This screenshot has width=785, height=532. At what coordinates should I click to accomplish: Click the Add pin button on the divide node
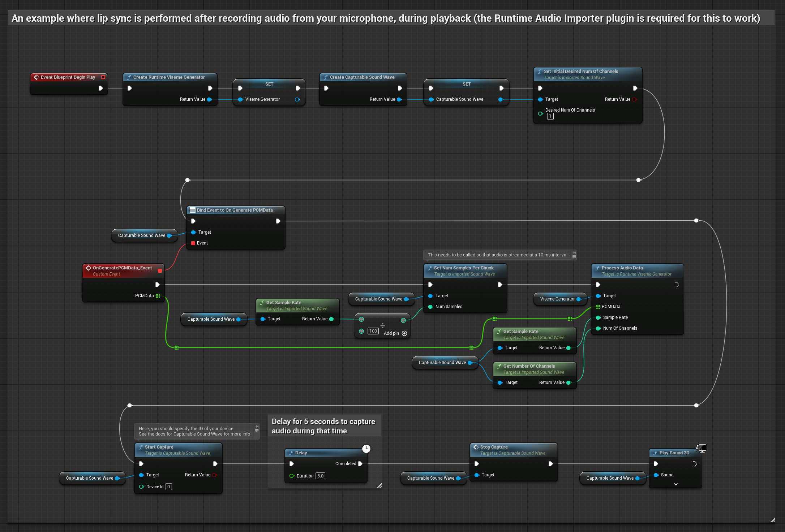(x=395, y=333)
